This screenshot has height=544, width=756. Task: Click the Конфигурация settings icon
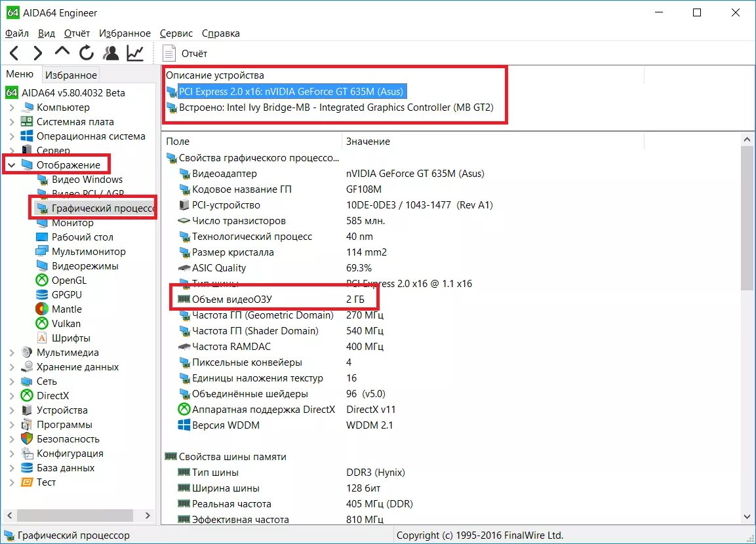(x=27, y=454)
